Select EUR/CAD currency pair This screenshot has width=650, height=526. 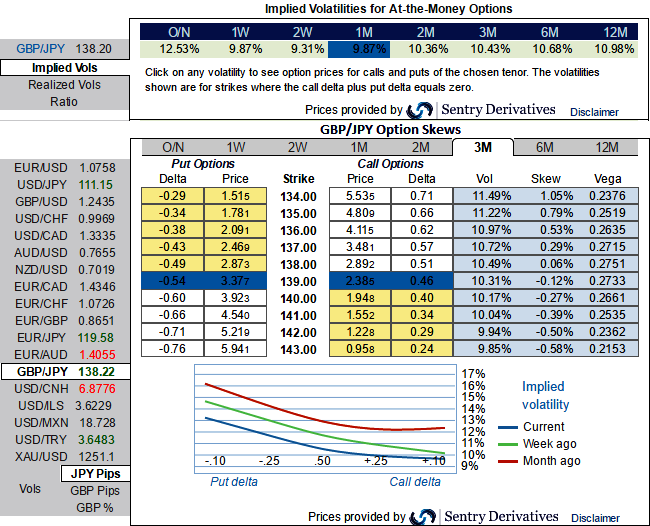[65, 287]
